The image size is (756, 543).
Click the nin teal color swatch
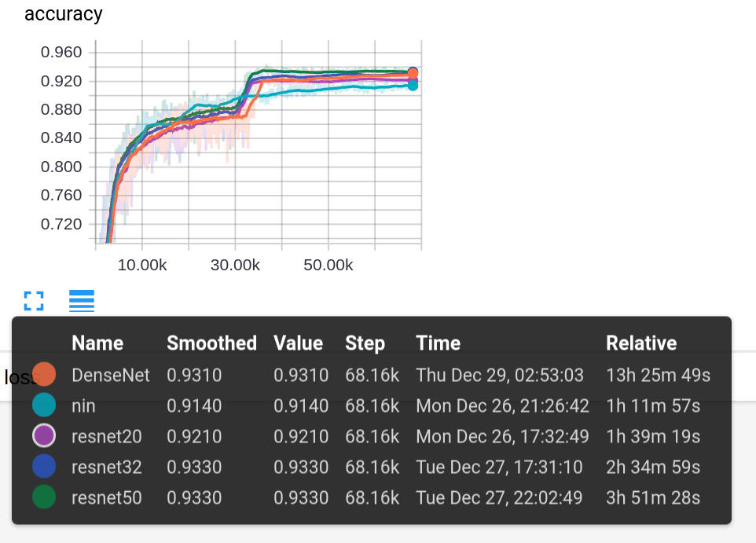click(x=44, y=405)
